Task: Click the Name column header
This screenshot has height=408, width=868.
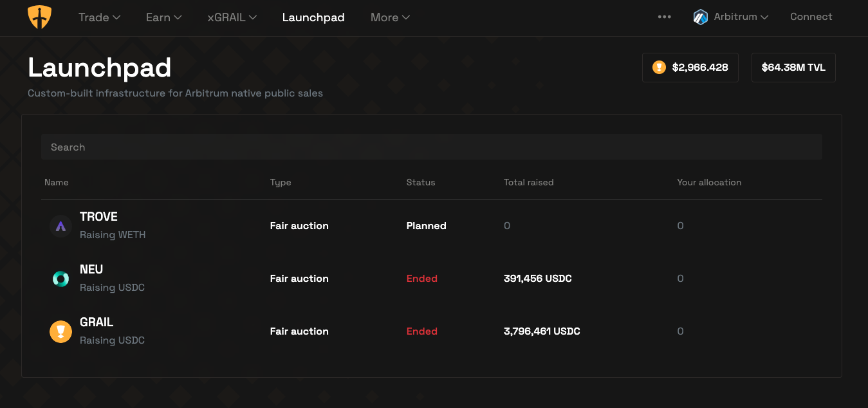Action: pyautogui.click(x=57, y=182)
